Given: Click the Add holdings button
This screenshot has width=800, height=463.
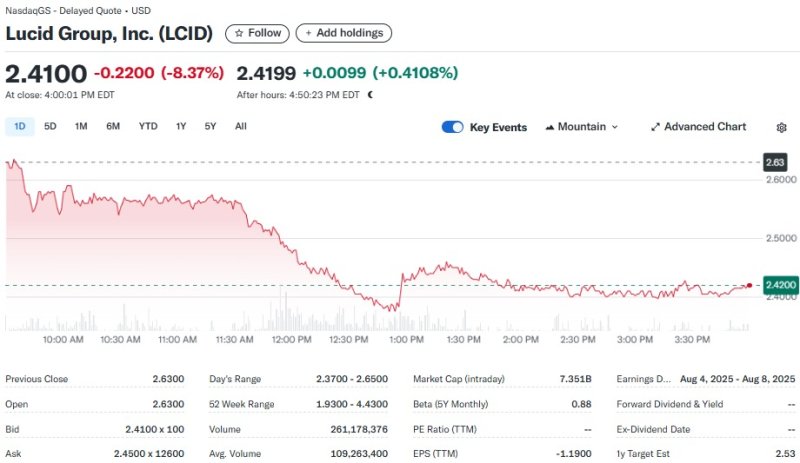Looking at the screenshot, I should (x=343, y=33).
